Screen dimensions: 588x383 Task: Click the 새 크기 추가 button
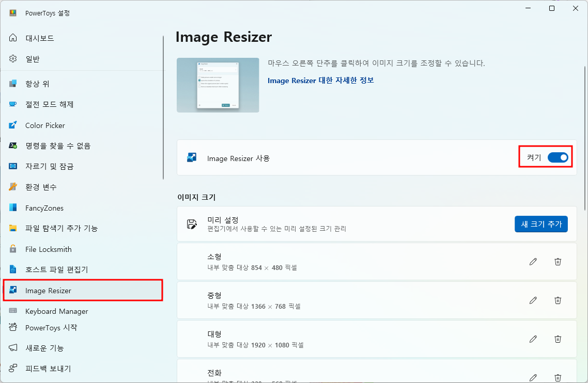pos(541,224)
